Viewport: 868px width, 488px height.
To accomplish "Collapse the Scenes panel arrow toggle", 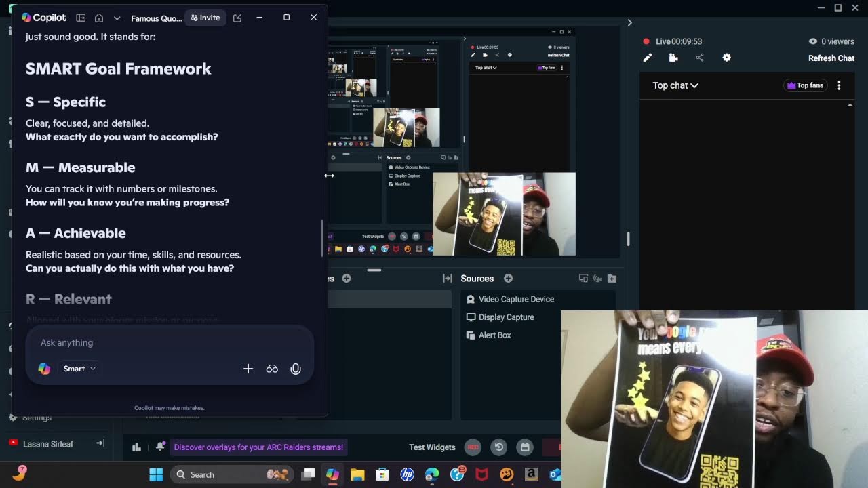I will 448,279.
